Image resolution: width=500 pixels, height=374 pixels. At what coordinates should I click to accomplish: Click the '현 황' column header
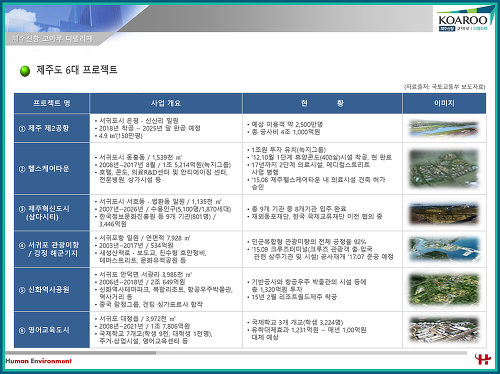pos(322,103)
